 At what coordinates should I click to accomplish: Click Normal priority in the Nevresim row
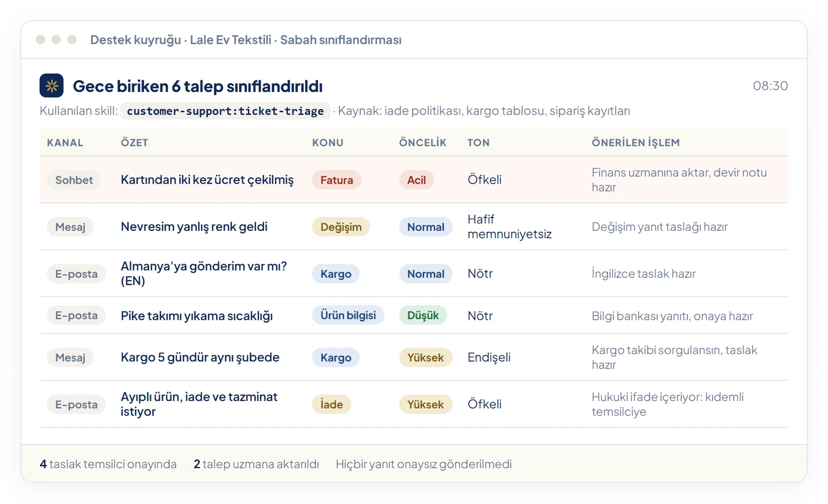click(x=425, y=227)
